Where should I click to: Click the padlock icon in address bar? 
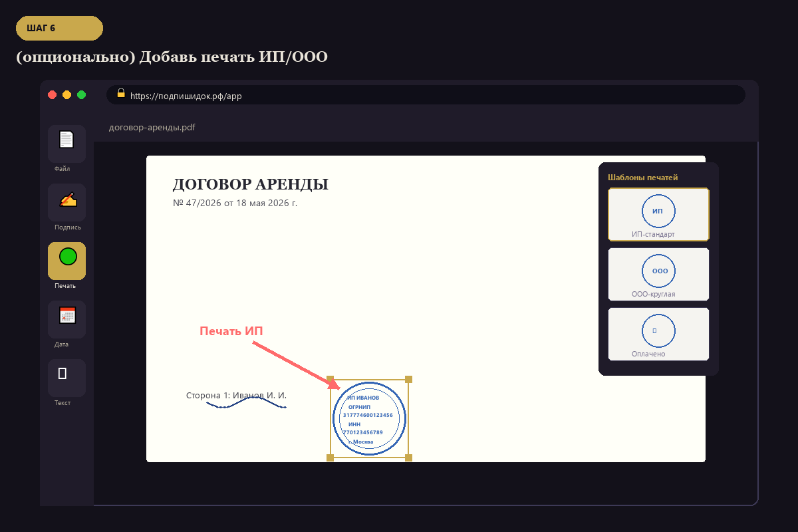click(x=121, y=93)
